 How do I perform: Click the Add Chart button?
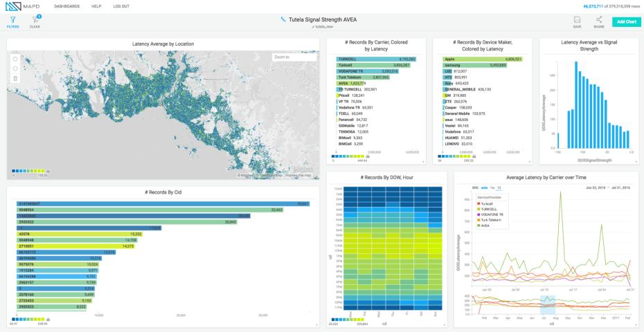[626, 21]
